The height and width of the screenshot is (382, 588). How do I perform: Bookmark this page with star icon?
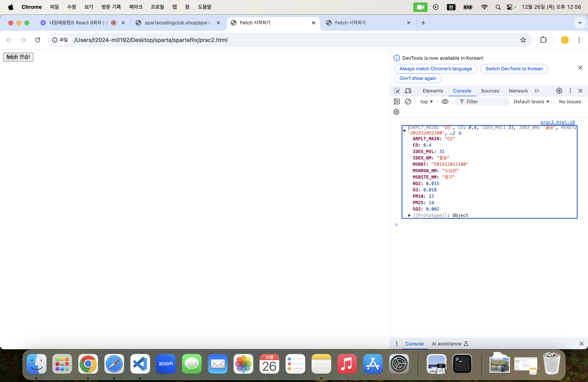[x=523, y=40]
